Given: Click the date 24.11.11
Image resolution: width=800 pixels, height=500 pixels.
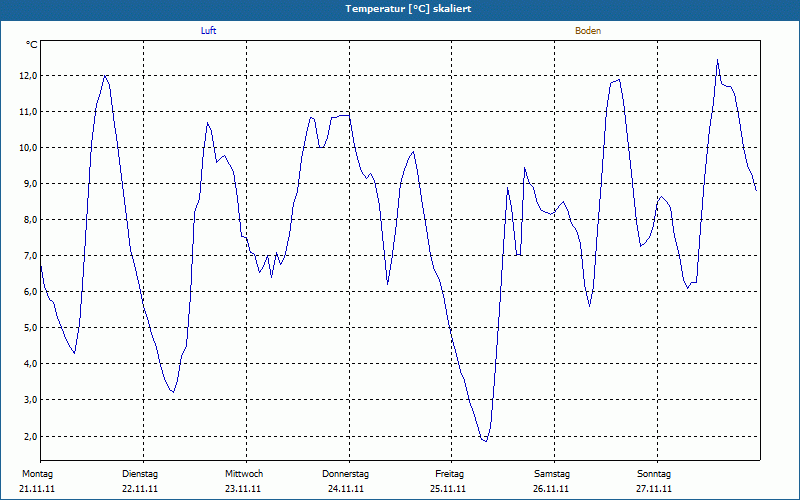Looking at the screenshot, I should point(346,489).
